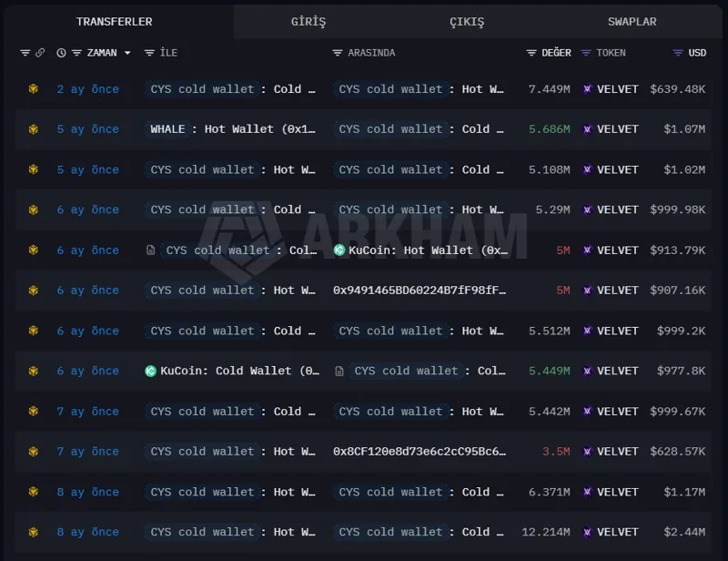Open address 0x9491465BD60224B7fF98fF…
Viewport: 728px width, 561px height.
coord(420,291)
